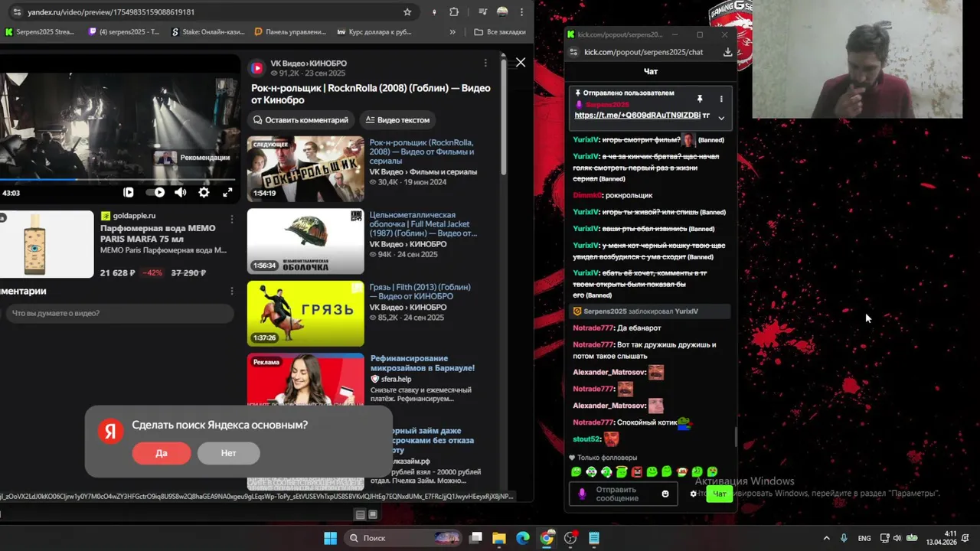Open OBS Studio from taskbar
This screenshot has width=980, height=551.
[570, 538]
